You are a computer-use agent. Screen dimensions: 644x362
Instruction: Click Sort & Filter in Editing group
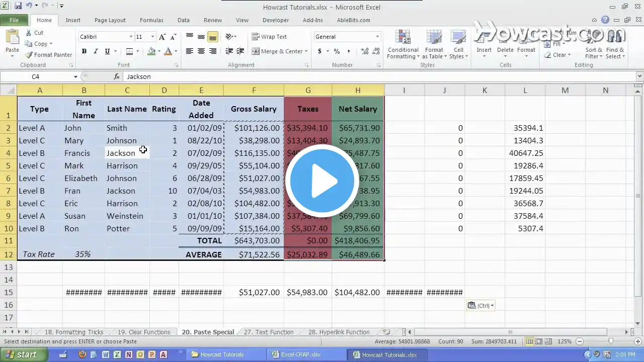pyautogui.click(x=594, y=45)
